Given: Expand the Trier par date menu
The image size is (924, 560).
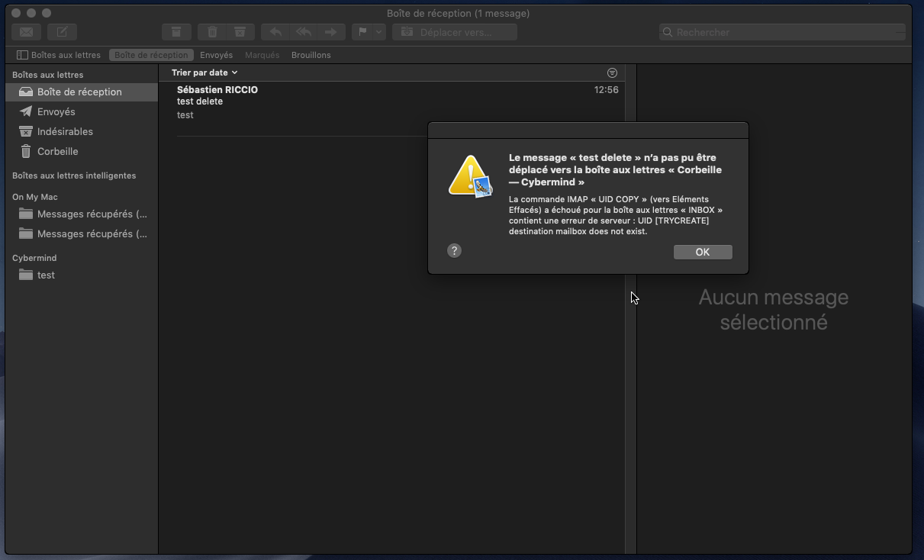Looking at the screenshot, I should point(204,72).
